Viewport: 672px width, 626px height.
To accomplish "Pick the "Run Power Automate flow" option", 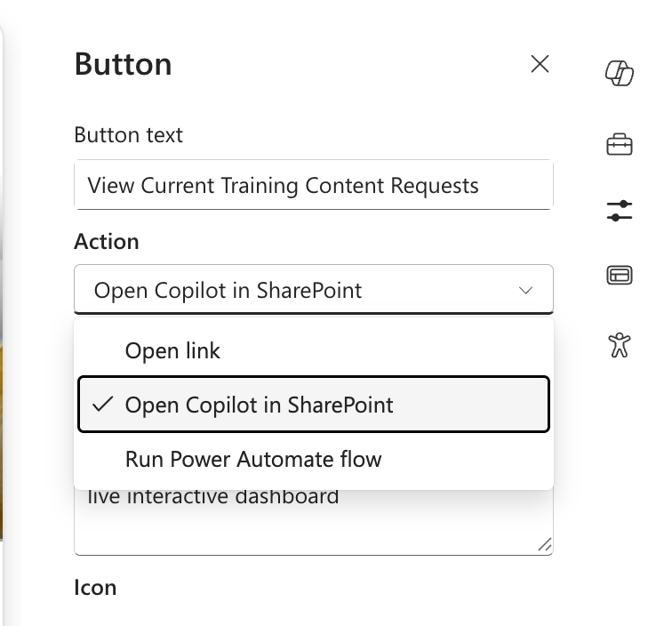I will pyautogui.click(x=314, y=459).
